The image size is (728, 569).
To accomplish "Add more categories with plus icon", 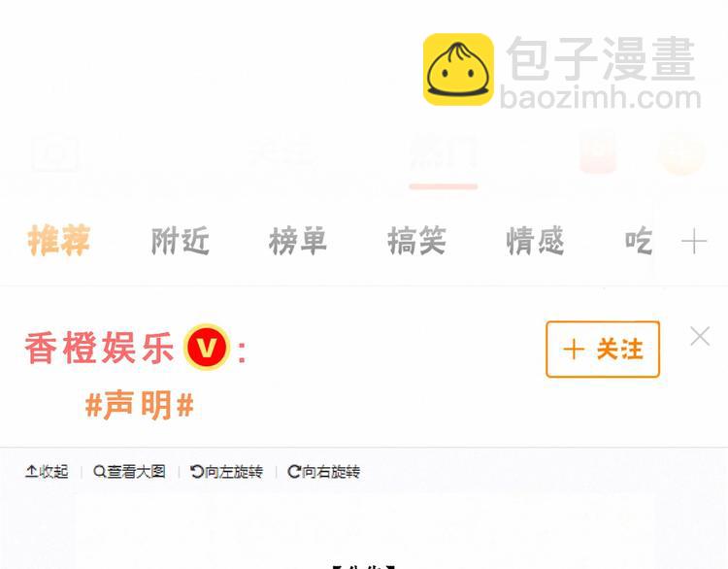I will click(694, 242).
